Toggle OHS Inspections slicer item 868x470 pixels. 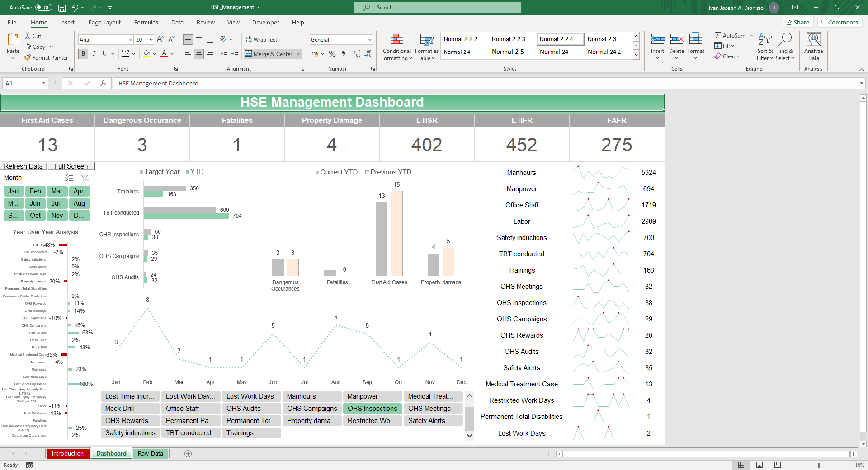click(373, 409)
